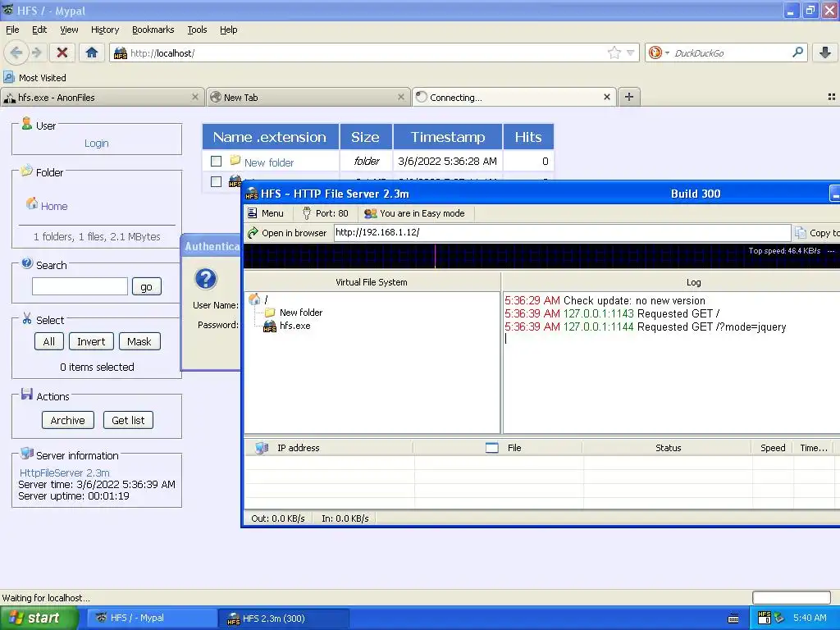Click the IP address column header
Viewport: 840px width, 630px height.
coord(329,448)
